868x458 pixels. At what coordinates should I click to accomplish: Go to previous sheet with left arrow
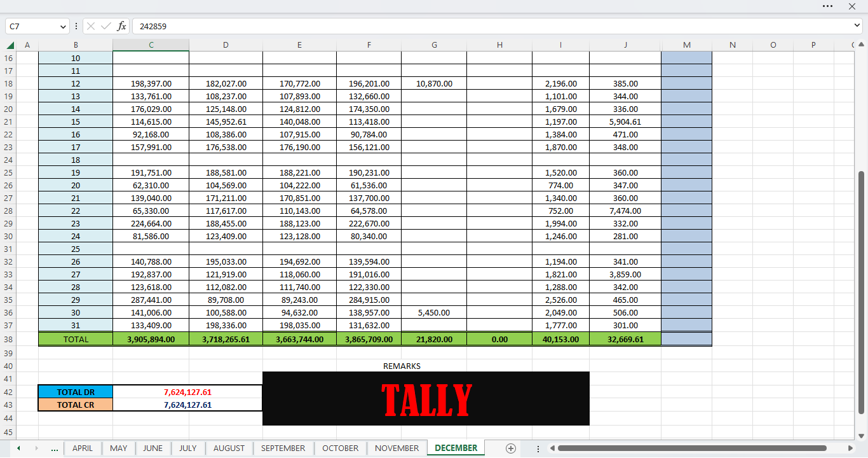tap(18, 448)
